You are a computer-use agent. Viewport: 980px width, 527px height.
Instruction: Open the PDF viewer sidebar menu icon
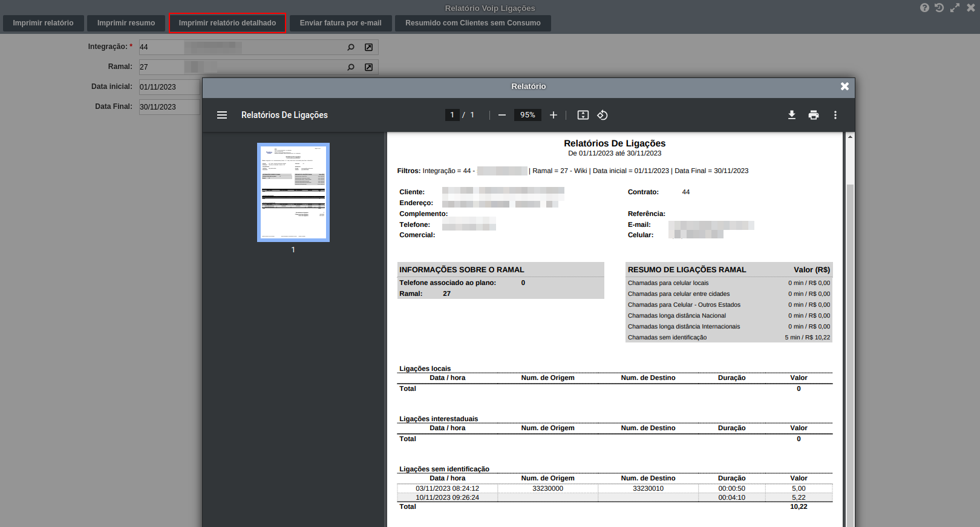point(222,115)
